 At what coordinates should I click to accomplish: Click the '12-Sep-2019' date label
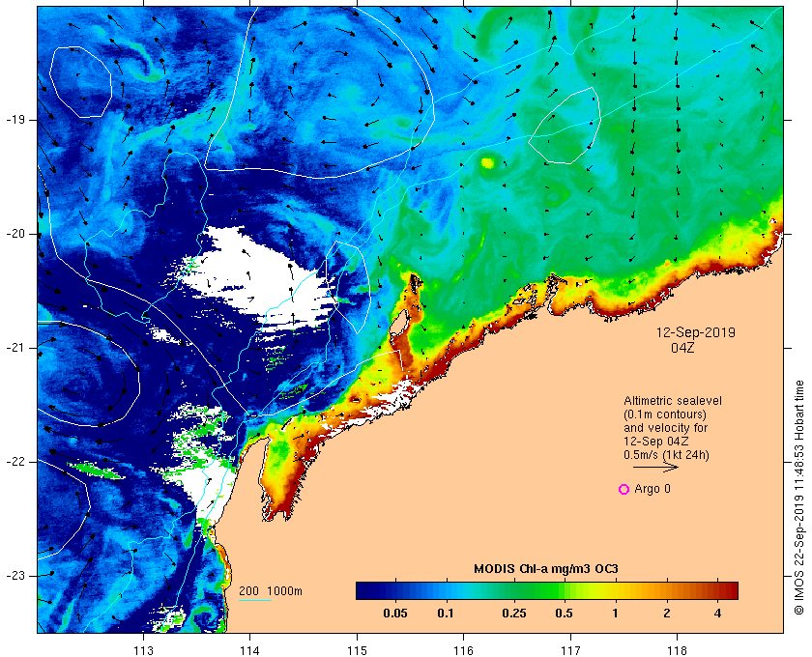[x=696, y=332]
